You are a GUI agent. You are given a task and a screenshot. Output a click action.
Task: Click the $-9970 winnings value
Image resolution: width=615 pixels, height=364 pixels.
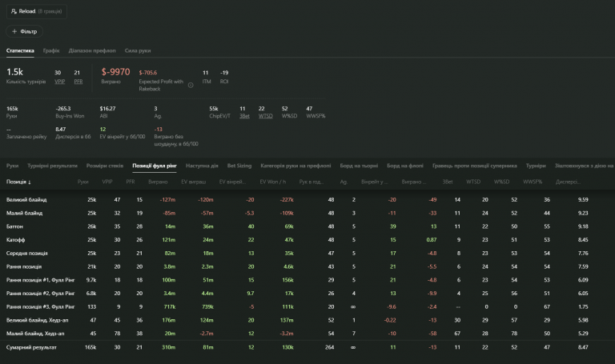coord(115,72)
